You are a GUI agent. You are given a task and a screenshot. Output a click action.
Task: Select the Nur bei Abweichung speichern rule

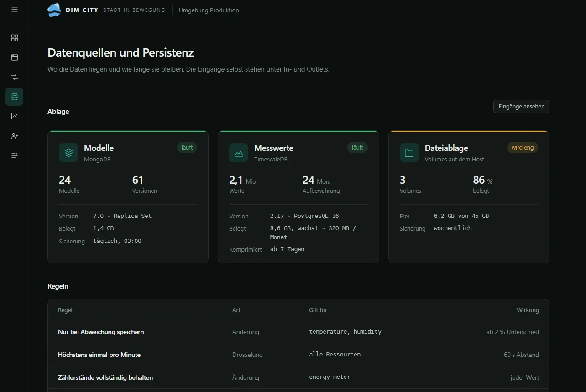(298, 332)
